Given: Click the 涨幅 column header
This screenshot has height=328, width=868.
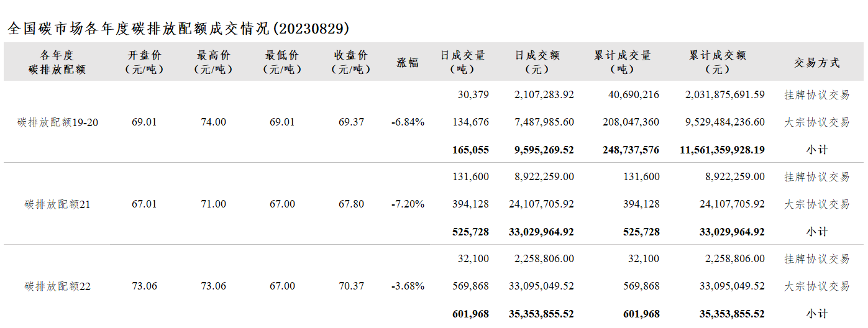Looking at the screenshot, I should [x=408, y=62].
